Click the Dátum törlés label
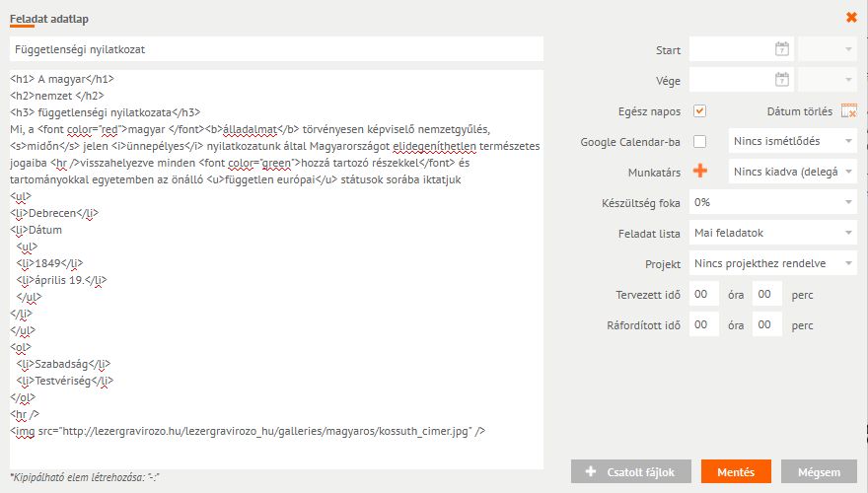 (x=799, y=111)
